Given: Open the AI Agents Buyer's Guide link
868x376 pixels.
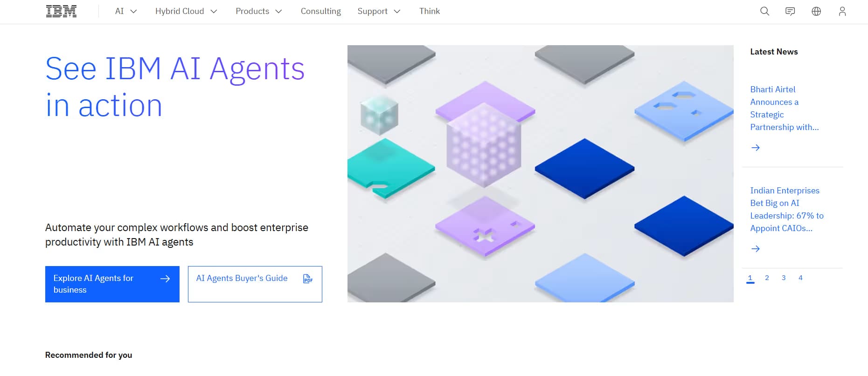Looking at the screenshot, I should coord(255,284).
